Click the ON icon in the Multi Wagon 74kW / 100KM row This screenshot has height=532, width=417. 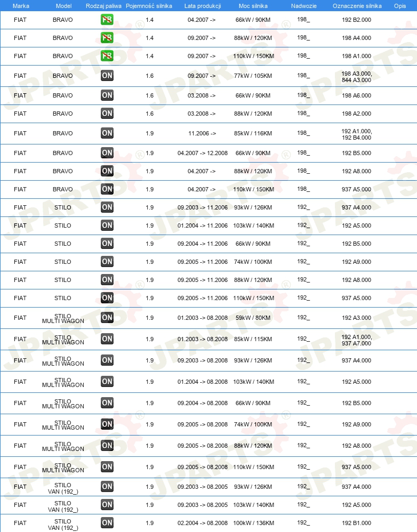[x=107, y=424]
